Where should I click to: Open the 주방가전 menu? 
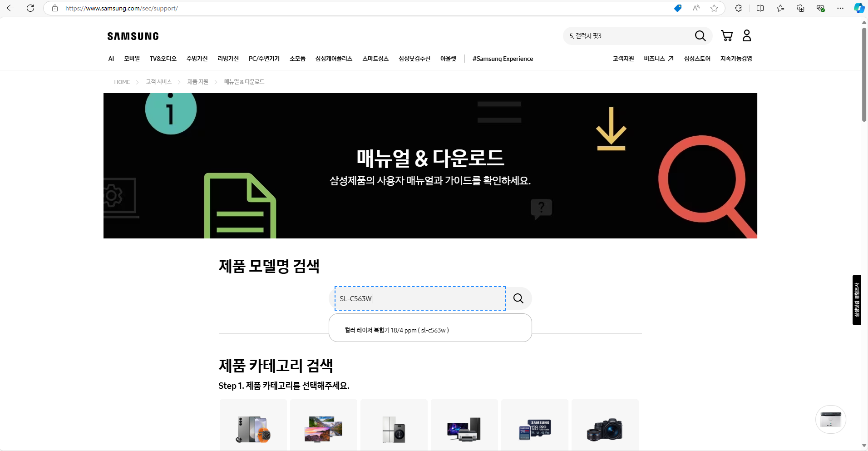[197, 59]
